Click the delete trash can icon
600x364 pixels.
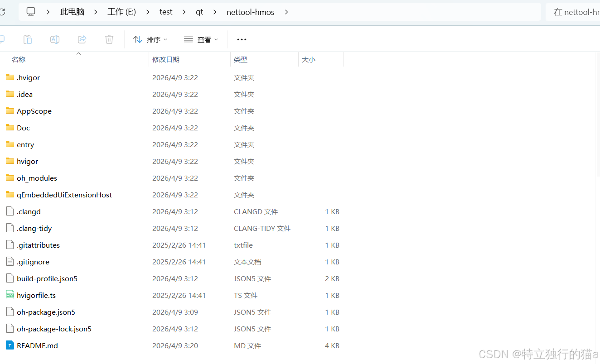(x=109, y=39)
